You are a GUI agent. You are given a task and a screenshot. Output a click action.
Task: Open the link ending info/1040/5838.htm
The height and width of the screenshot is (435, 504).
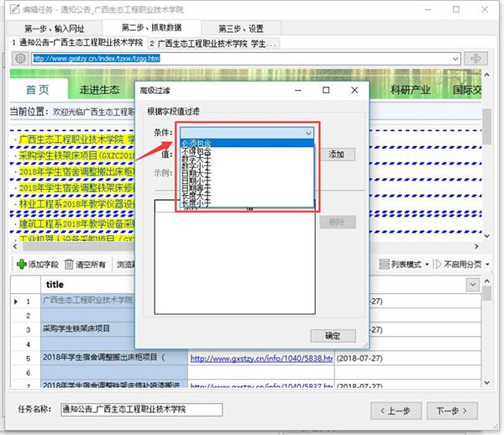(261, 359)
